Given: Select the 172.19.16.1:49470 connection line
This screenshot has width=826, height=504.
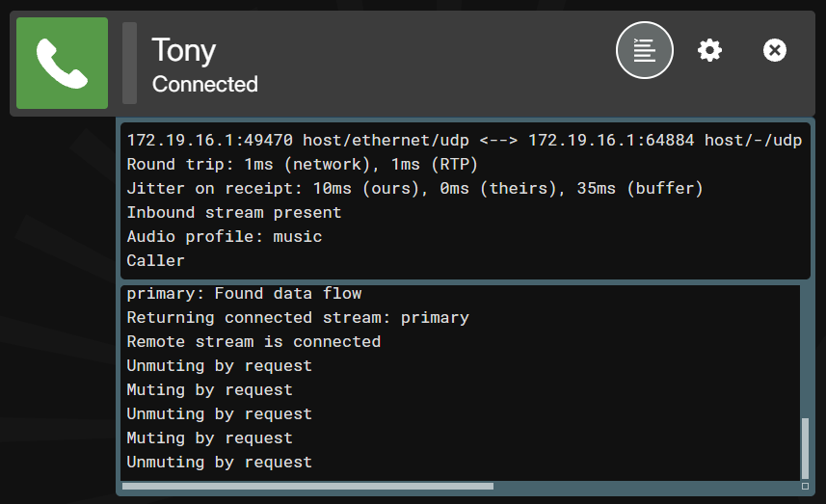Looking at the screenshot, I should [x=465, y=140].
